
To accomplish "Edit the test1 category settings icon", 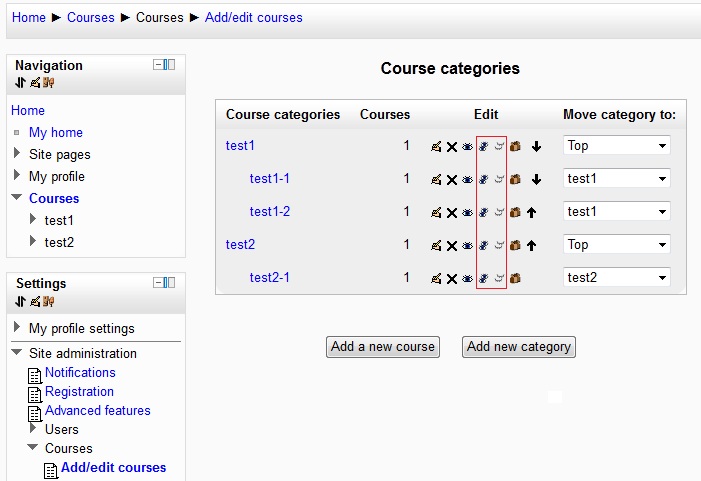I will click(x=436, y=146).
